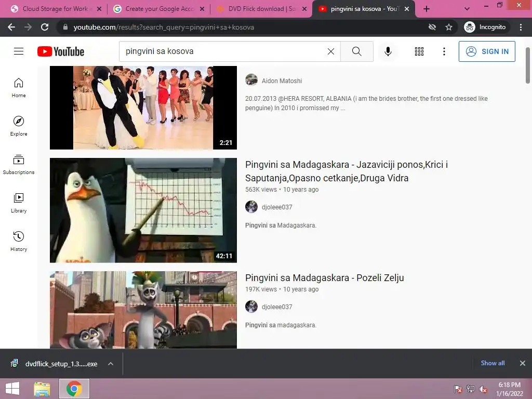Play the lemur King Julien video thumbnail

(x=143, y=310)
